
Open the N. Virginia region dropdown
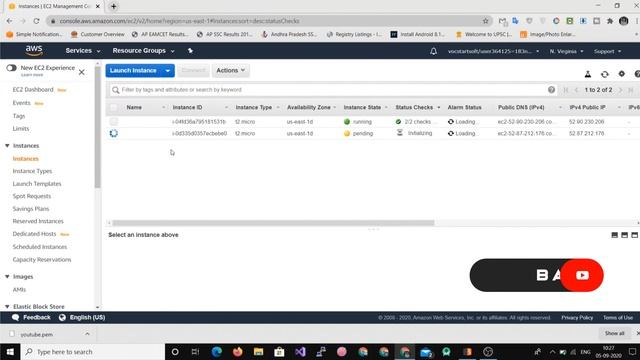[566, 51]
